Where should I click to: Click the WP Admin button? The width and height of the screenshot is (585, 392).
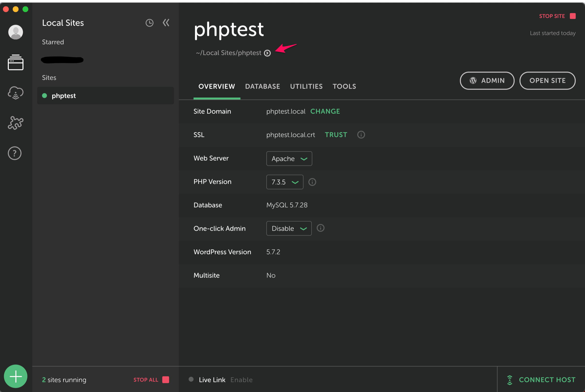click(487, 81)
